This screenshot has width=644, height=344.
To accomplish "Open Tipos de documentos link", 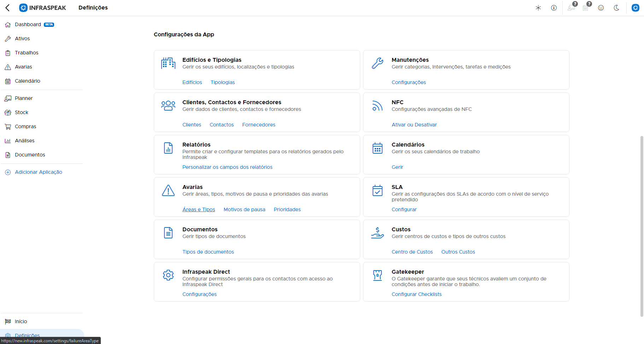I will click(208, 252).
